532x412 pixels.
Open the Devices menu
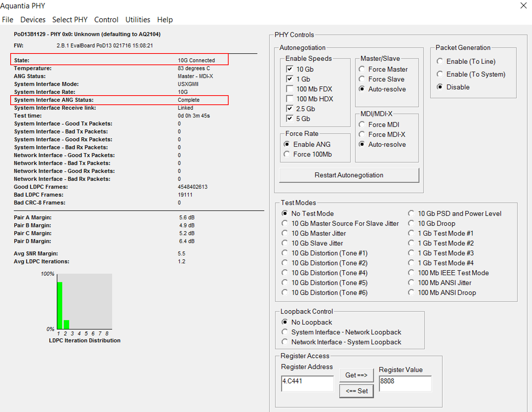(x=33, y=20)
